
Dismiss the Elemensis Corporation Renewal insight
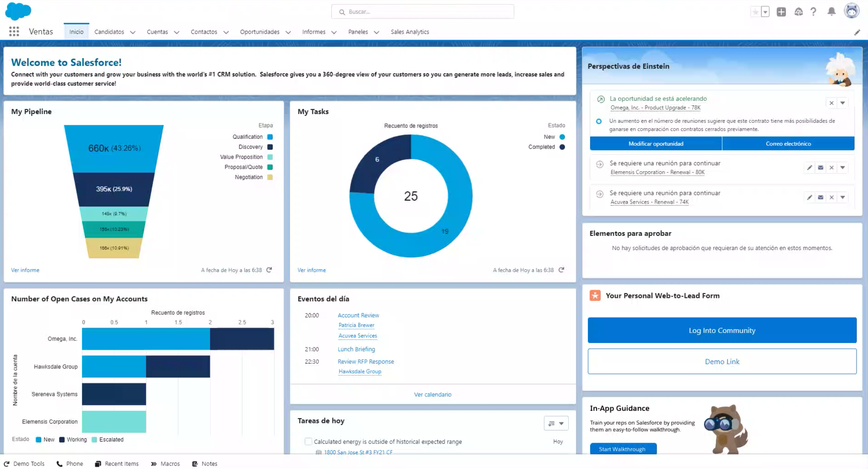pos(831,168)
